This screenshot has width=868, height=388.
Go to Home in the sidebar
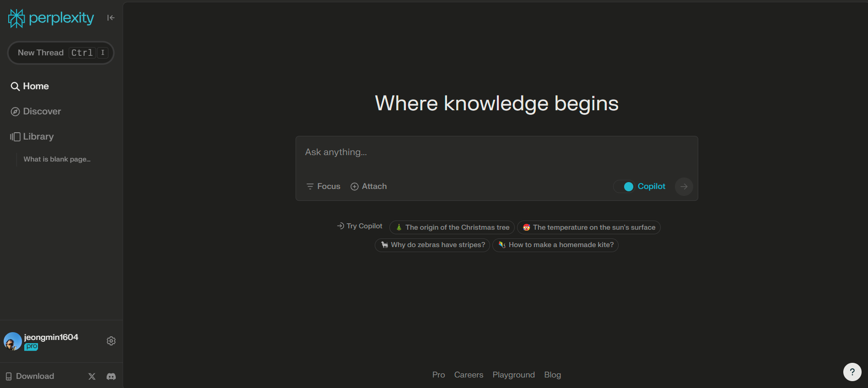(30, 86)
